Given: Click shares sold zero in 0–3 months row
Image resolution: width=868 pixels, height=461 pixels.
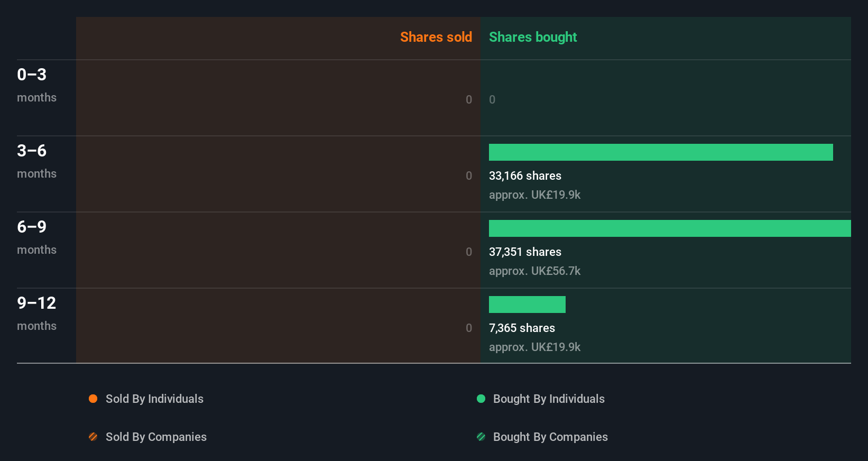Looking at the screenshot, I should 469,99.
